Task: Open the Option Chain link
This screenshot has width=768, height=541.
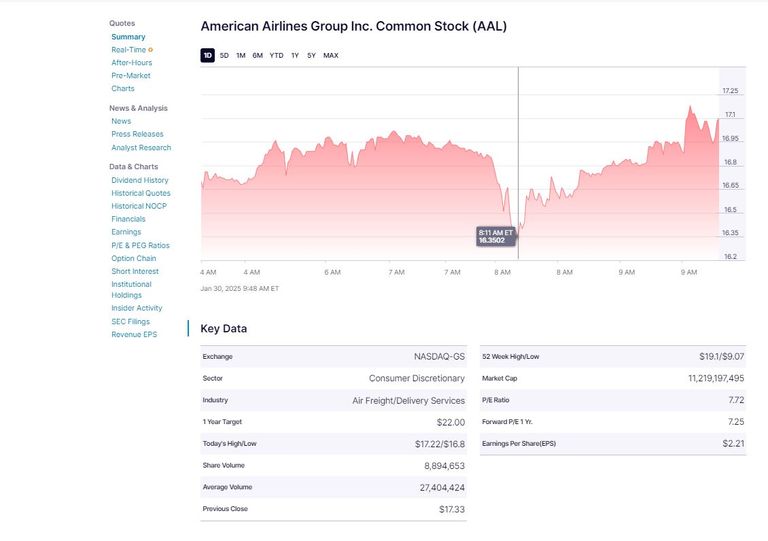Action: [133, 258]
